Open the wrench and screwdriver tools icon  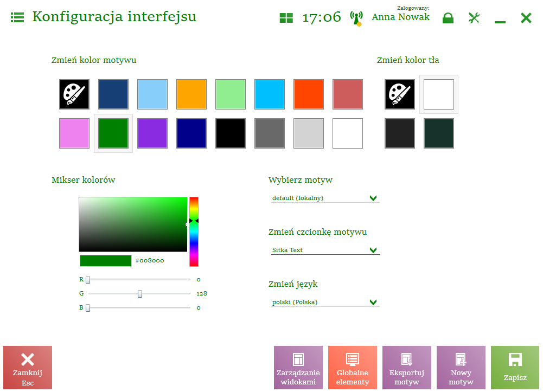[474, 18]
